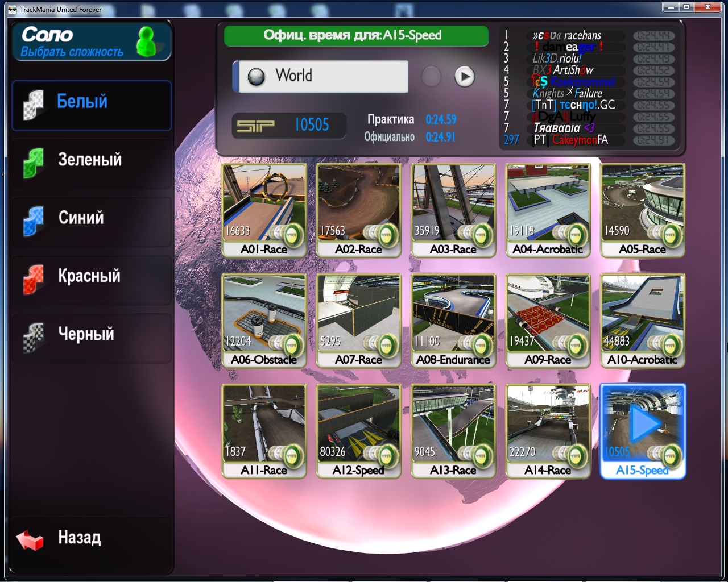The height and width of the screenshot is (582, 728).
Task: Click the greyed-out round button near World
Action: pyautogui.click(x=431, y=77)
